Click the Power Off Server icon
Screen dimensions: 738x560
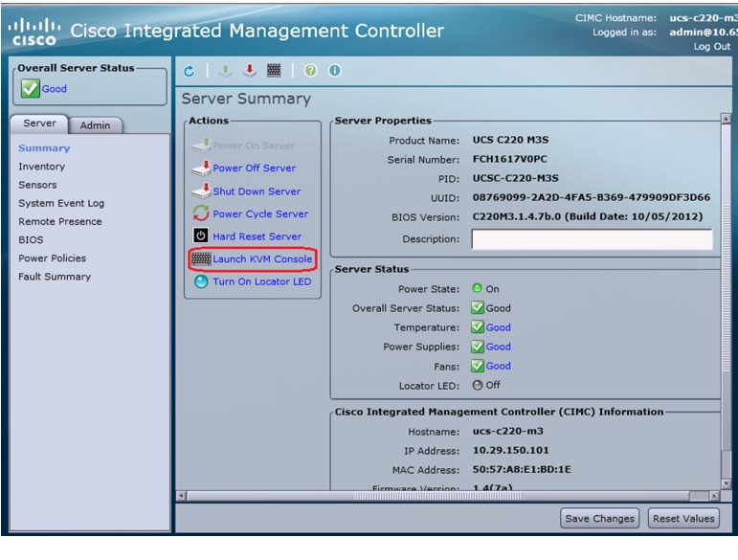pos(201,168)
